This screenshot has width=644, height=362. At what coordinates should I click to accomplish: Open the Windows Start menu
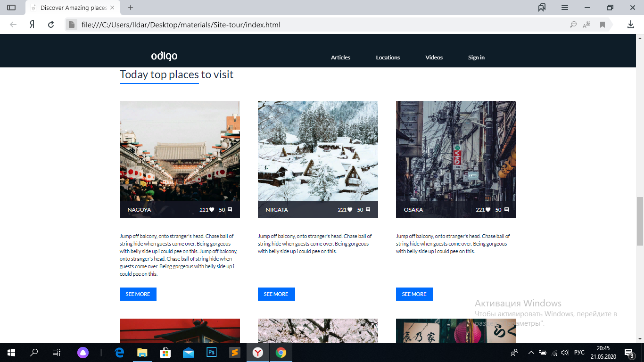11,353
